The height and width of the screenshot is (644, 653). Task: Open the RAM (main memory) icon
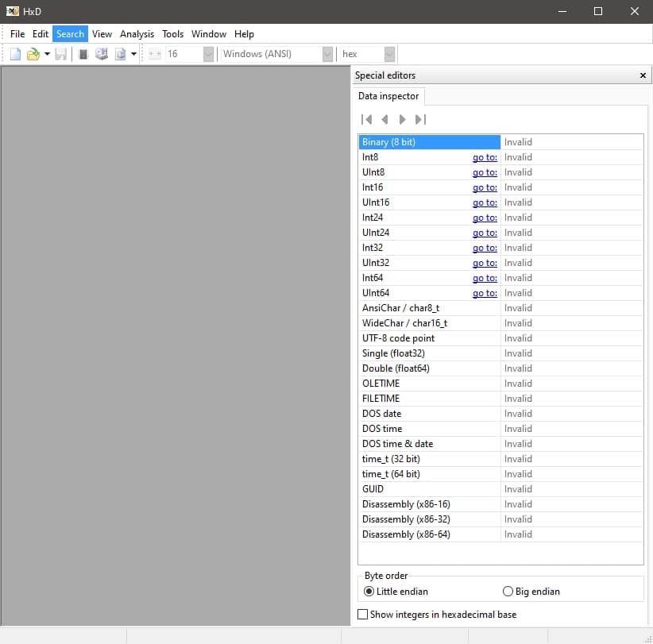(83, 54)
